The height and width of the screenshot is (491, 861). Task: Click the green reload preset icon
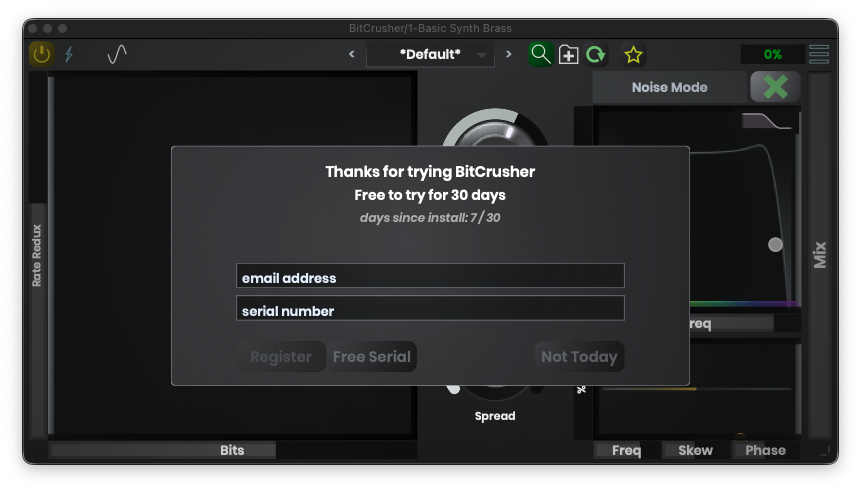pyautogui.click(x=596, y=54)
